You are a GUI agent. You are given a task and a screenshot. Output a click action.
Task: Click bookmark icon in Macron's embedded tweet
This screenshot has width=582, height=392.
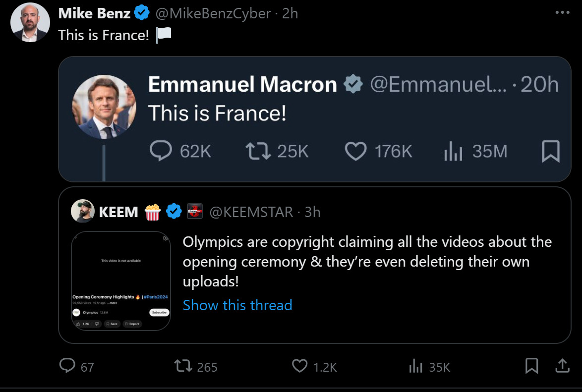pos(550,151)
